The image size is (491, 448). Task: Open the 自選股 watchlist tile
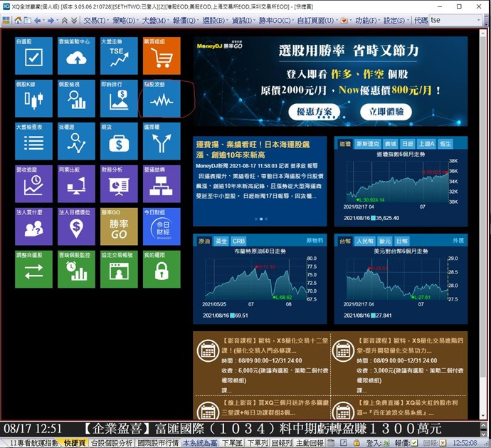click(33, 56)
